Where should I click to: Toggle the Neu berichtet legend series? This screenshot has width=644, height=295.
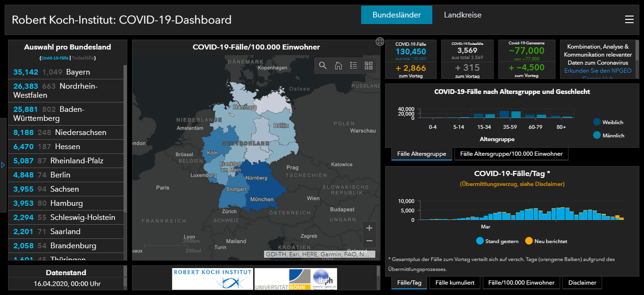(546, 241)
